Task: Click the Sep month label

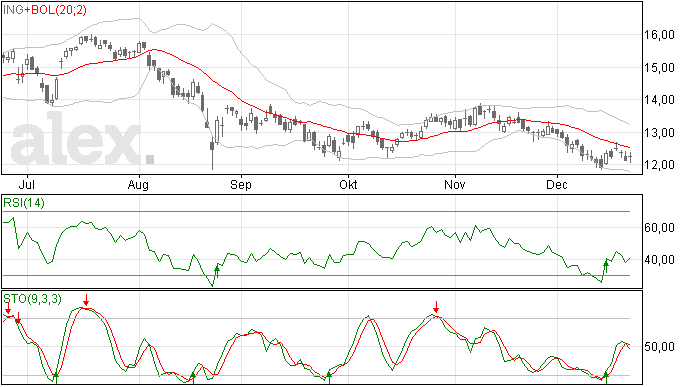Action: click(x=241, y=184)
